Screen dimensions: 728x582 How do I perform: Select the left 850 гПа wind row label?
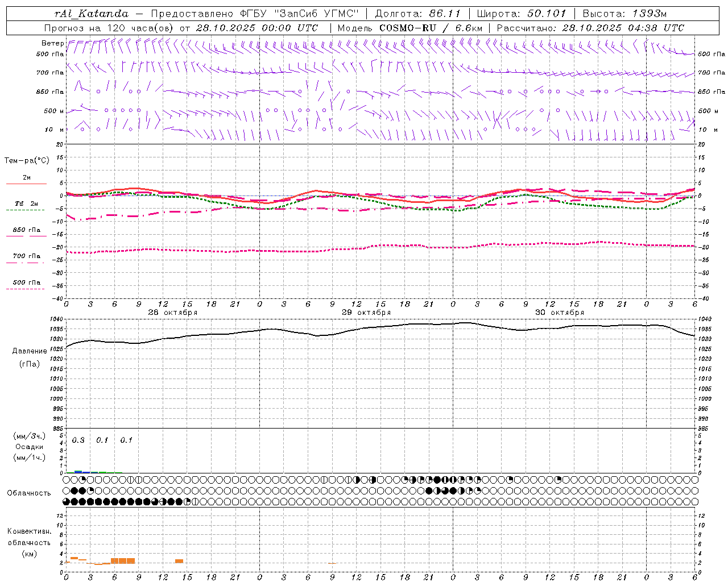pyautogui.click(x=50, y=92)
